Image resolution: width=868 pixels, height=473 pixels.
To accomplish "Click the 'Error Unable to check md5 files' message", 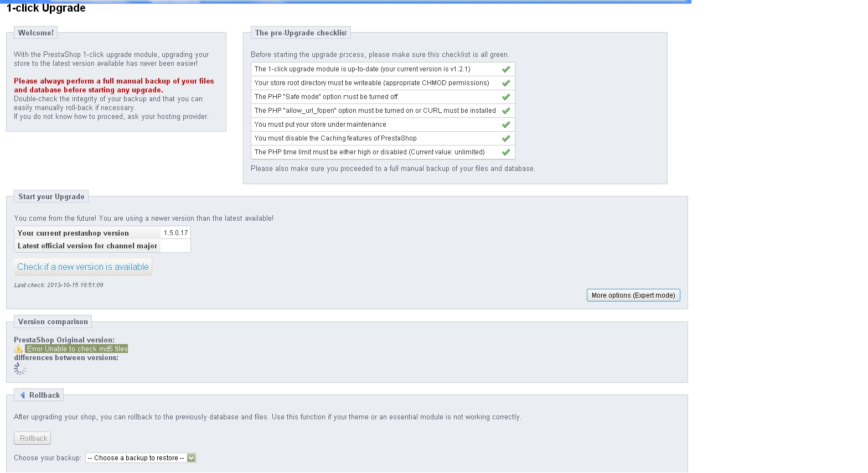I will (77, 349).
